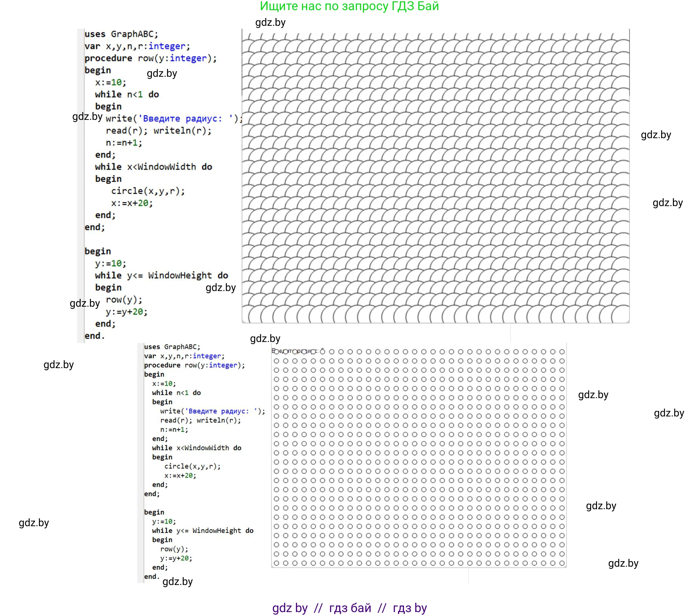Click final 'end.' line of the bottom code listing

(x=151, y=577)
